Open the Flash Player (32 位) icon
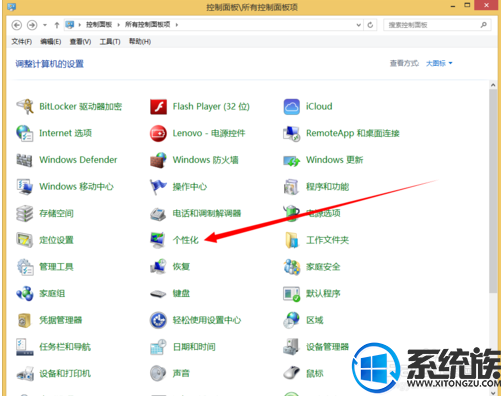The height and width of the screenshot is (396, 501). pos(158,107)
